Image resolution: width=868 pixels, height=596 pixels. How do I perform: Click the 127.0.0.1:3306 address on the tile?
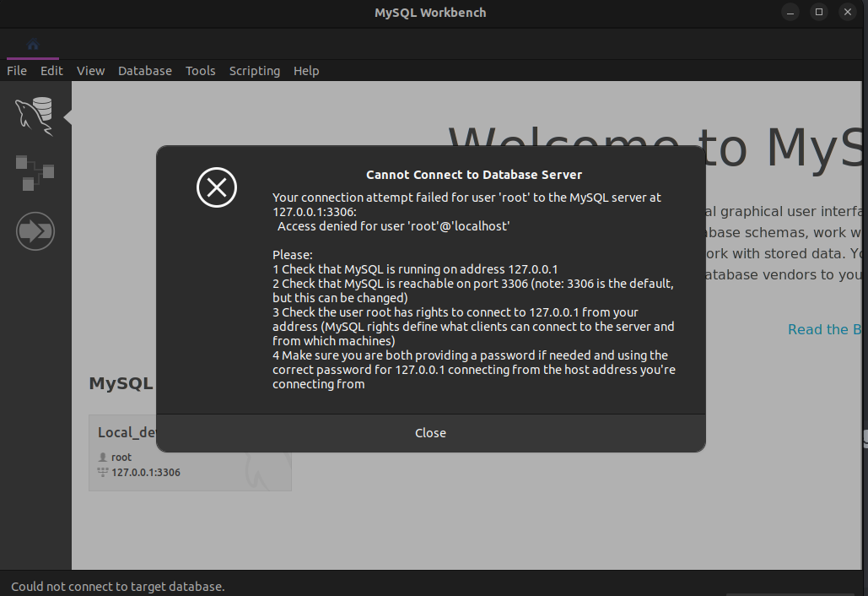[x=146, y=473]
